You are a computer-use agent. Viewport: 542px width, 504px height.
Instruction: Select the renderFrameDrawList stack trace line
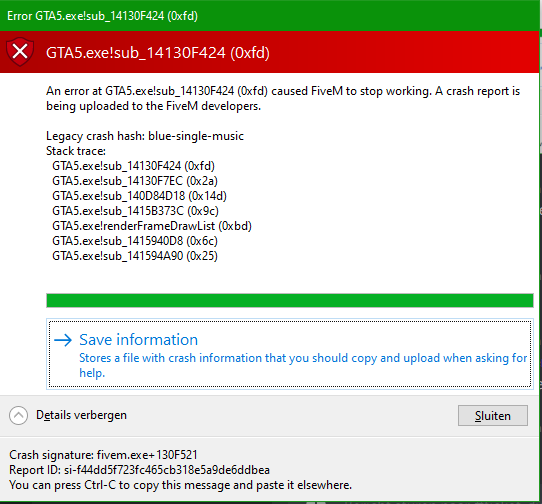click(152, 226)
